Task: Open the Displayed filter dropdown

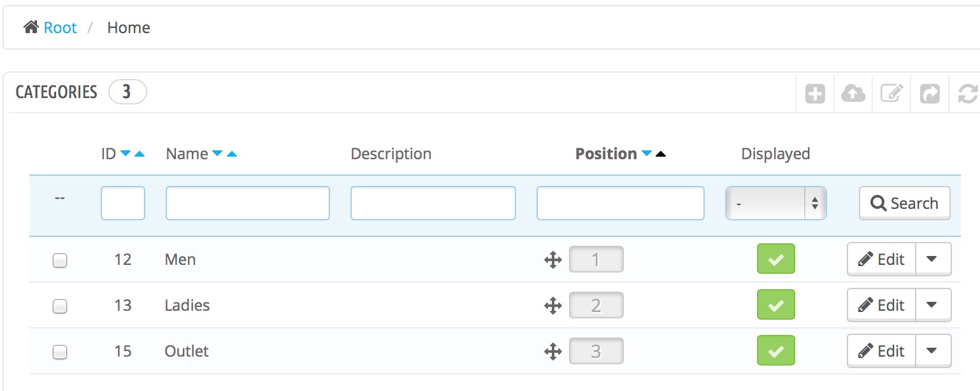Action: [x=775, y=204]
